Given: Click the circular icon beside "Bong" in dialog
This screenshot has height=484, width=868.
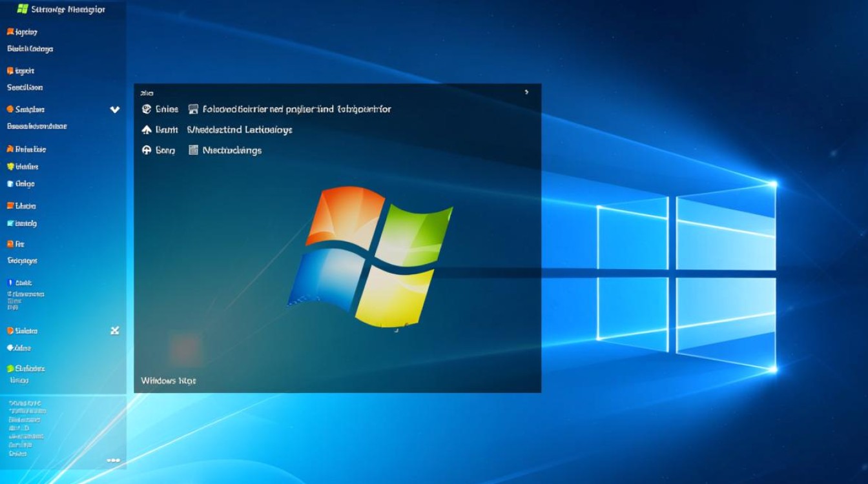Looking at the screenshot, I should click(x=147, y=150).
